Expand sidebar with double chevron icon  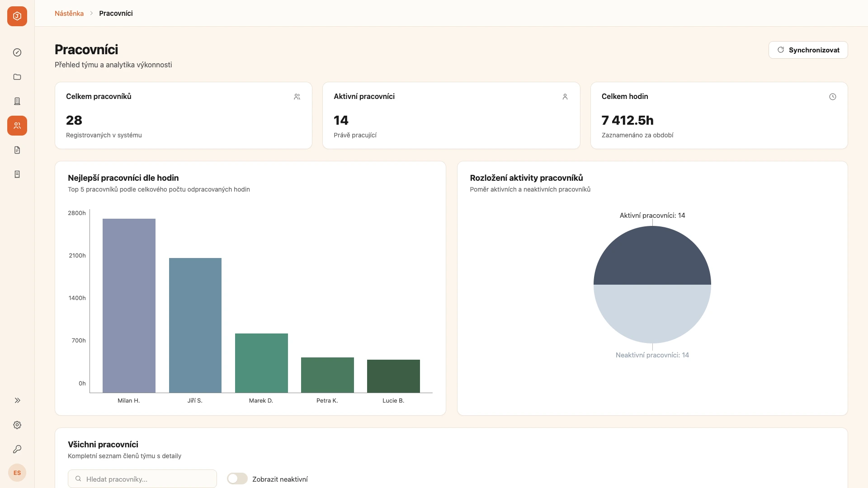point(17,400)
